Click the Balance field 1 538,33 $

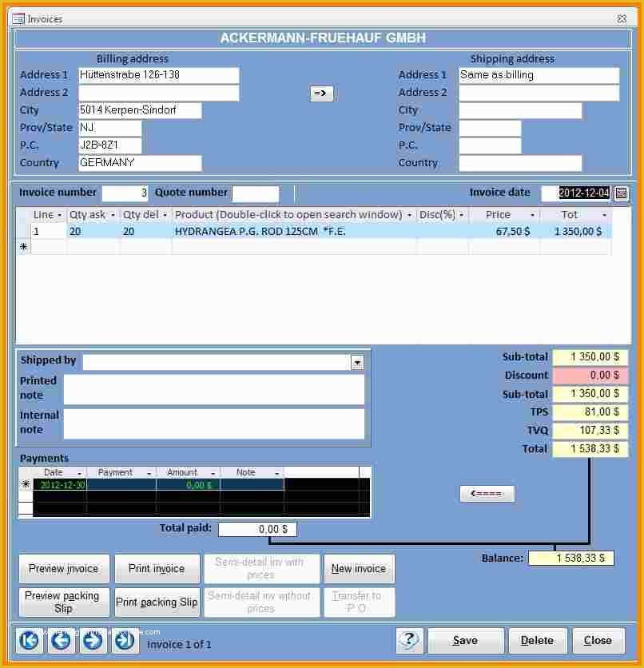click(570, 558)
